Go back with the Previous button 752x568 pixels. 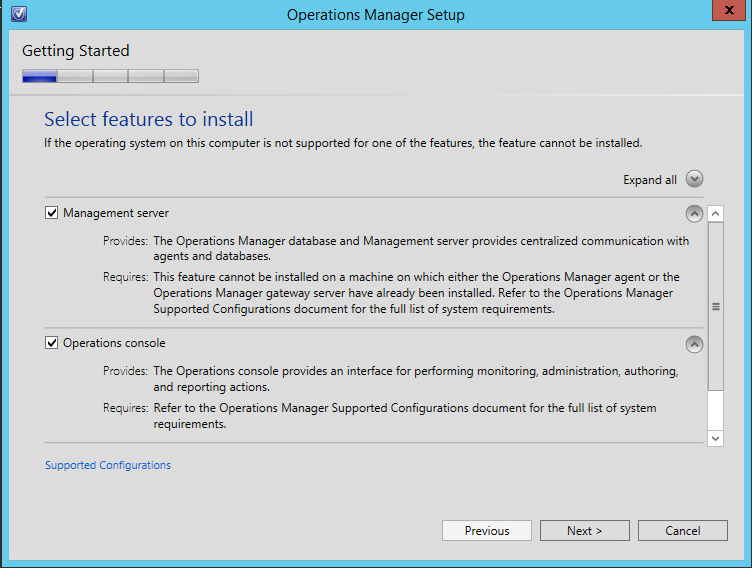487,531
